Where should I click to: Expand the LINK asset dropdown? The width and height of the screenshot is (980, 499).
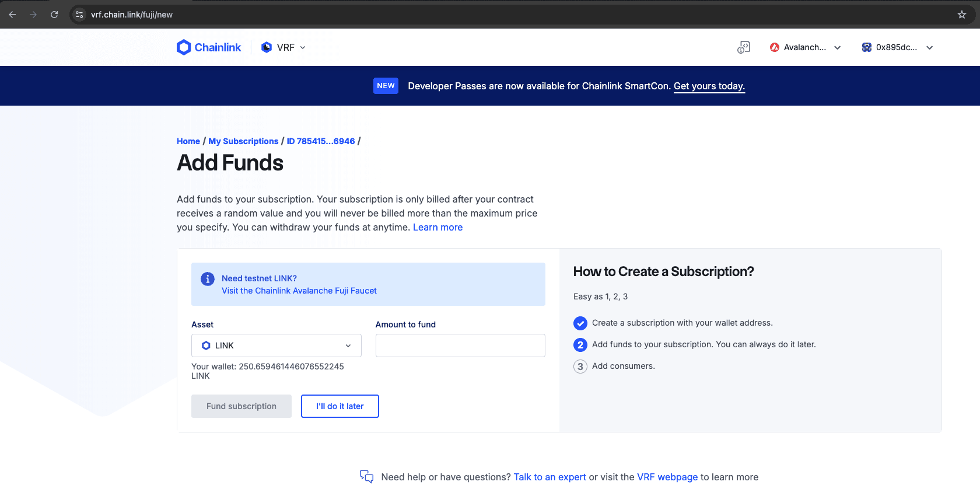[276, 346]
